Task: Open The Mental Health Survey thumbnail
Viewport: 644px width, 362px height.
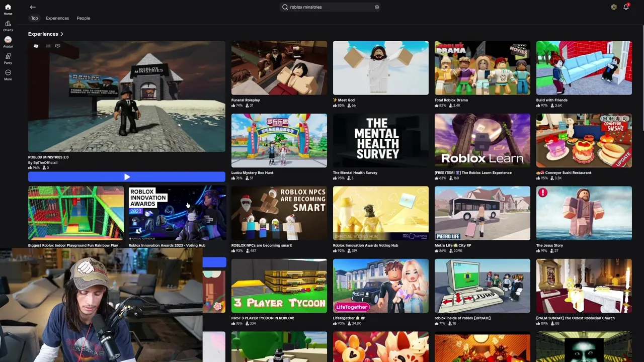Action: coord(380,141)
